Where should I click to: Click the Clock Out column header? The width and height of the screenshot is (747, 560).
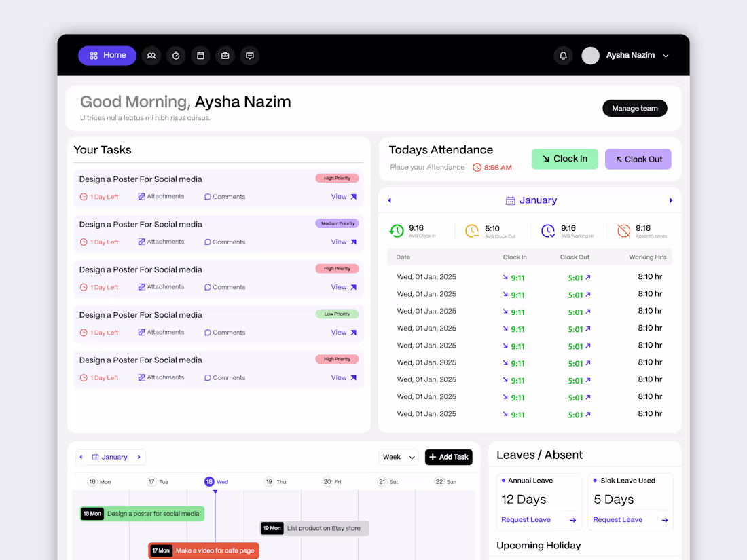pos(575,257)
